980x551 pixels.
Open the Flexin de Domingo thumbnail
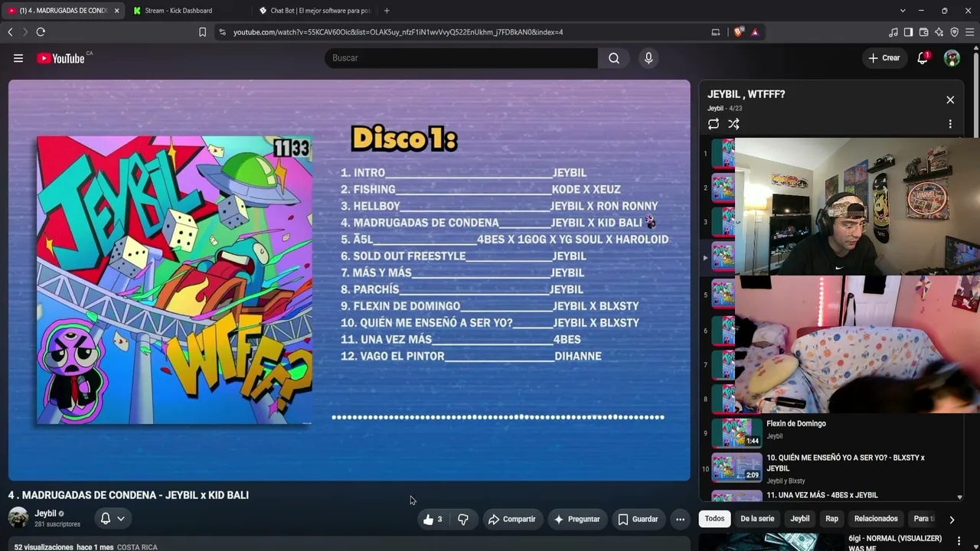737,432
